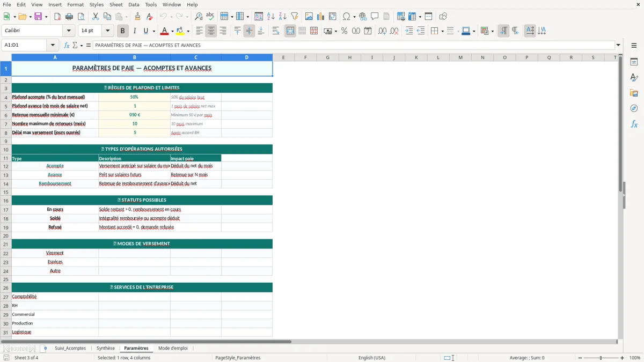644x362 pixels.
Task: Insert image icon
Action: (309, 17)
